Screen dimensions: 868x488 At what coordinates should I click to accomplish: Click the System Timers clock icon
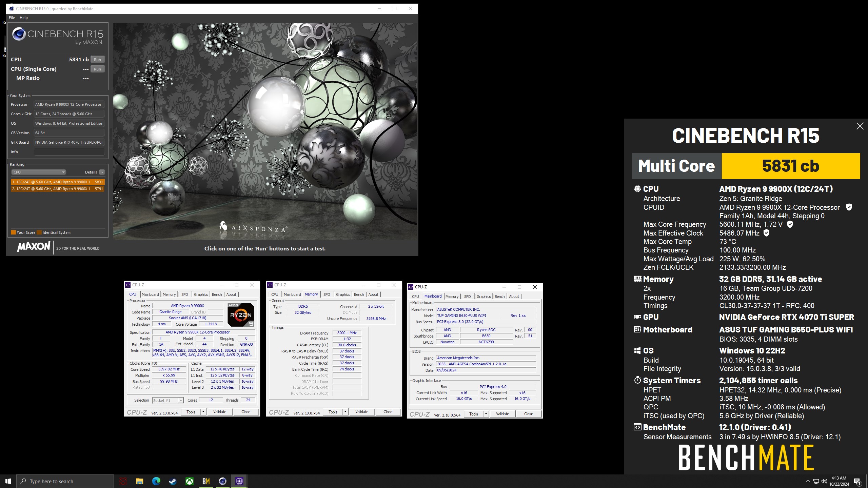[x=637, y=380]
